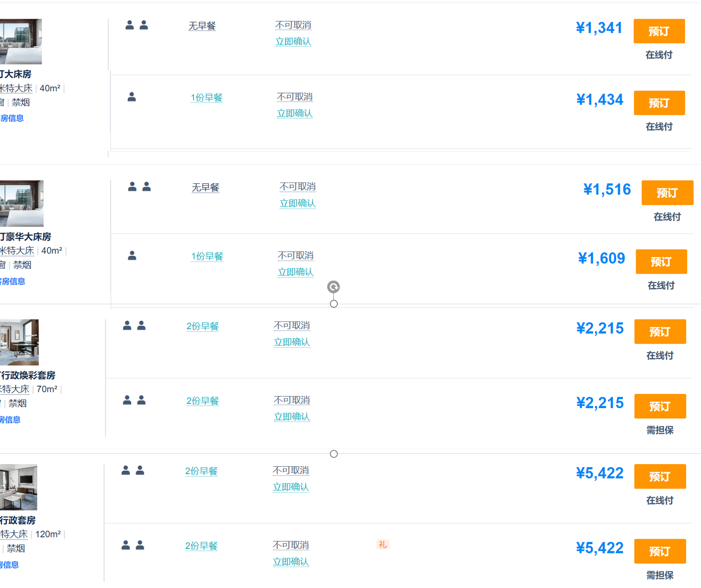Open 1份早餐 link on ¥1,434 row
This screenshot has width=701, height=588.
206,98
